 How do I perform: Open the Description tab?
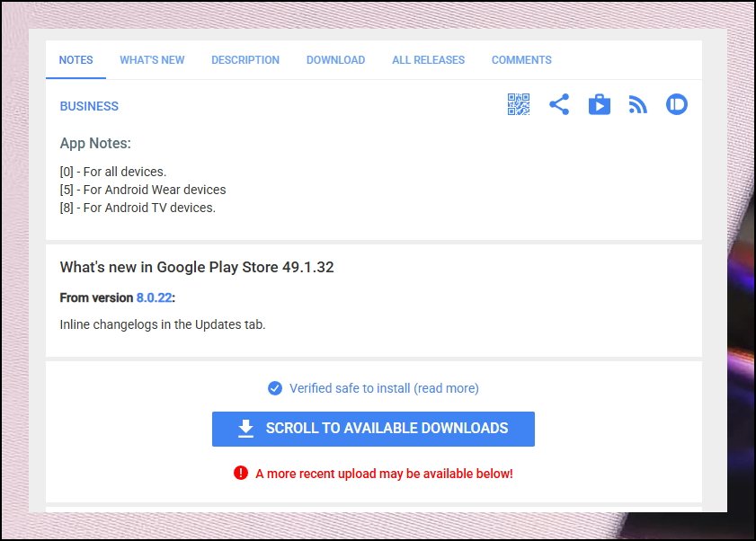[245, 60]
